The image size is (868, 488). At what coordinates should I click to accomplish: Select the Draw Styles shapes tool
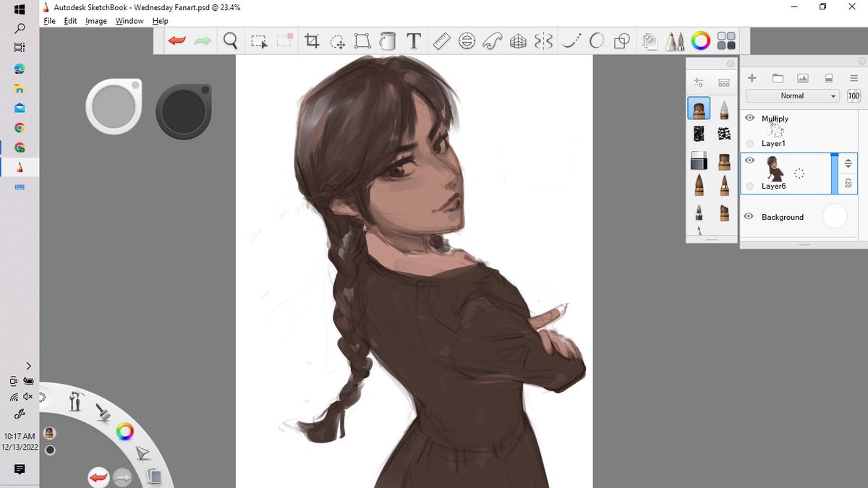[x=621, y=41]
